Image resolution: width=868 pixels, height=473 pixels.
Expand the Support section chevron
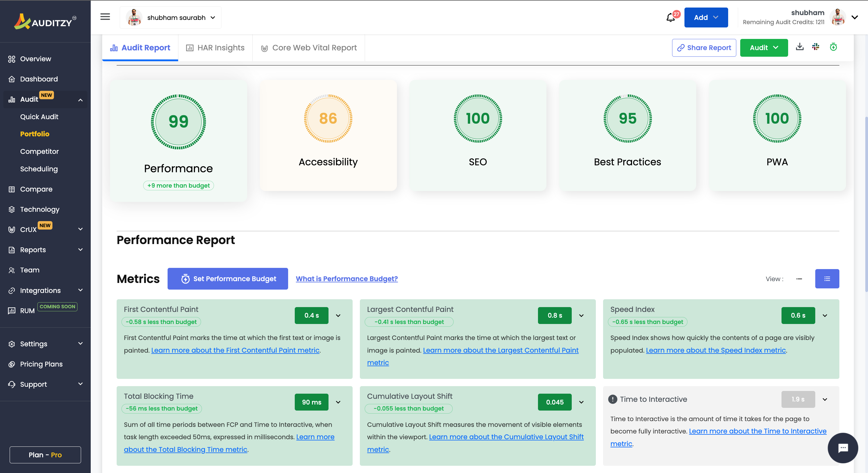(x=80, y=384)
